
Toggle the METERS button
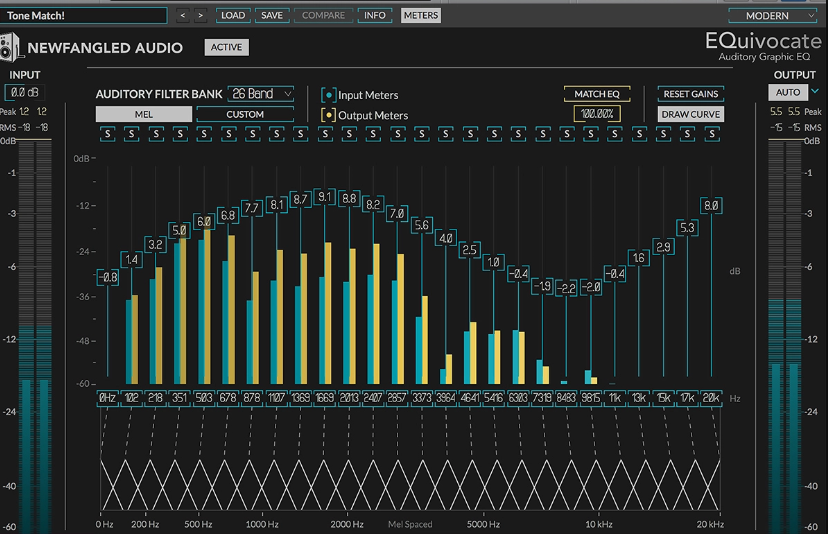point(421,16)
